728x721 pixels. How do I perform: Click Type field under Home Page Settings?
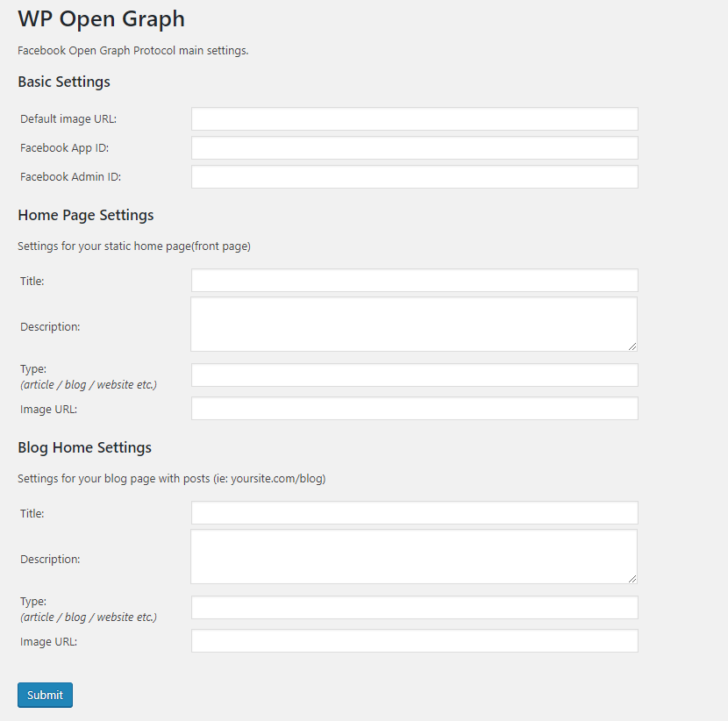(415, 375)
